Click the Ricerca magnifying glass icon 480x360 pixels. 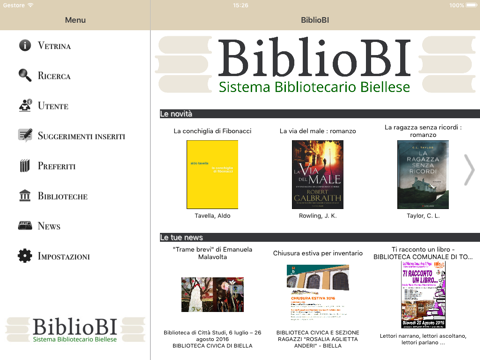coord(25,75)
